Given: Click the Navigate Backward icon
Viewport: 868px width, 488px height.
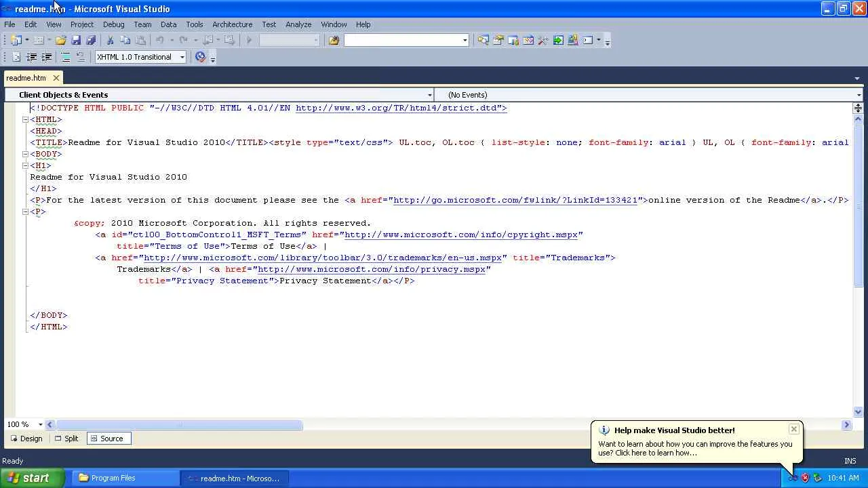Looking at the screenshot, I should (x=208, y=40).
